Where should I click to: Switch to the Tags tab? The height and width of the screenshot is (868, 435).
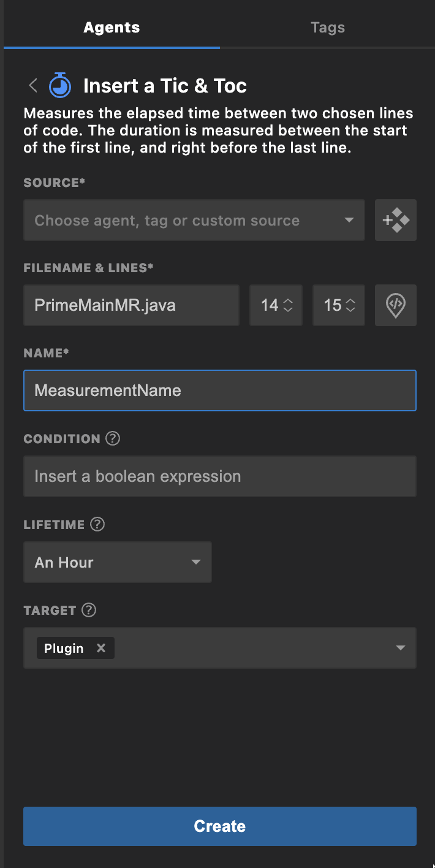327,28
